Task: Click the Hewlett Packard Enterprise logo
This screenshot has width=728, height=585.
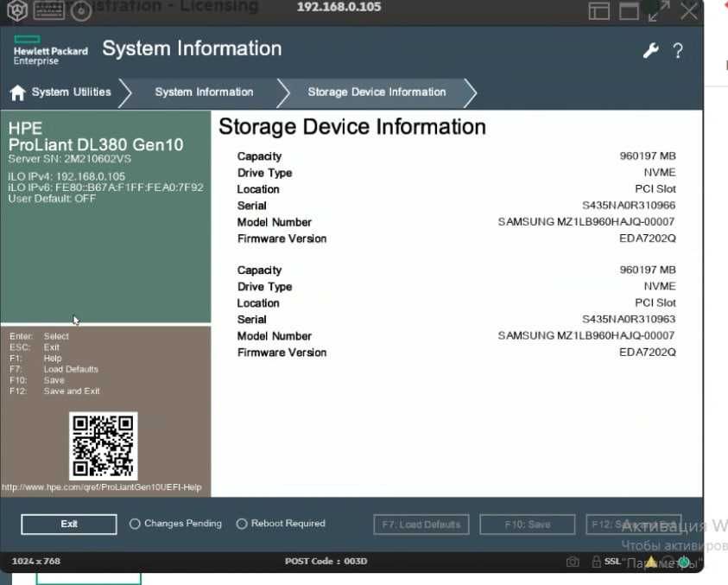Action: pos(51,51)
